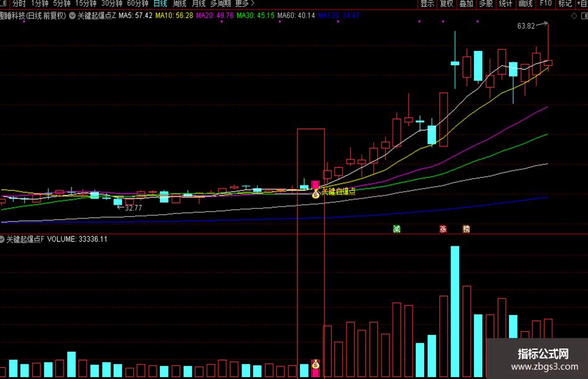Click the green 减 marker badge
588x379 pixels.
pyautogui.click(x=397, y=229)
